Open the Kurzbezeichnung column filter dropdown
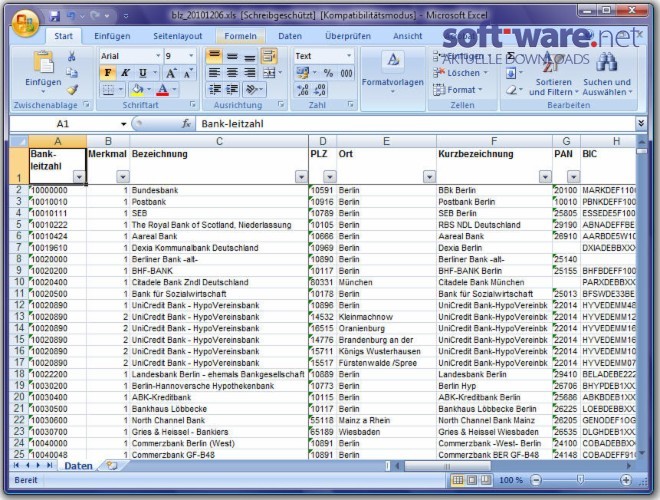 click(x=545, y=177)
